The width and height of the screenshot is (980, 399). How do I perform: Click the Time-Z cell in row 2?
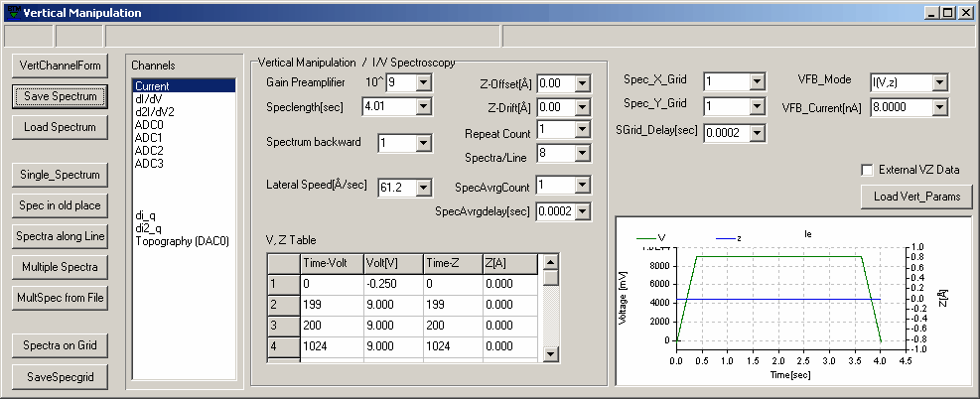453,305
